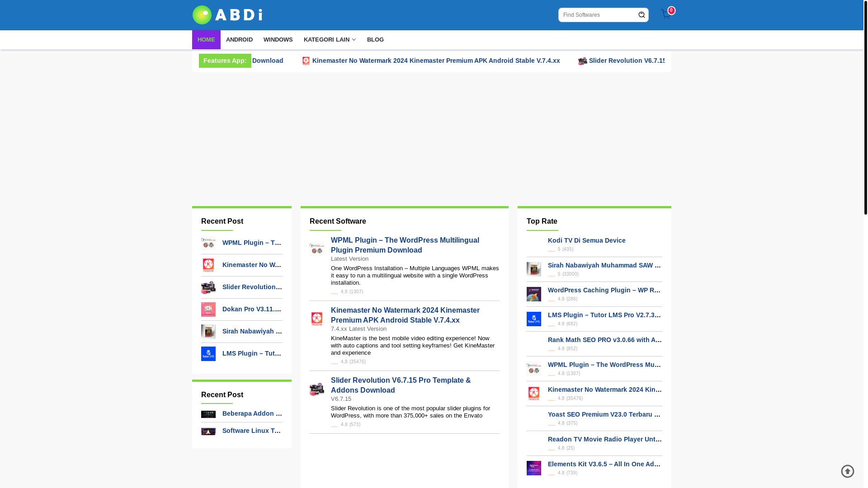Open Kodi TV Di Semua Device link
Image resolution: width=868 pixels, height=488 pixels.
587,240
